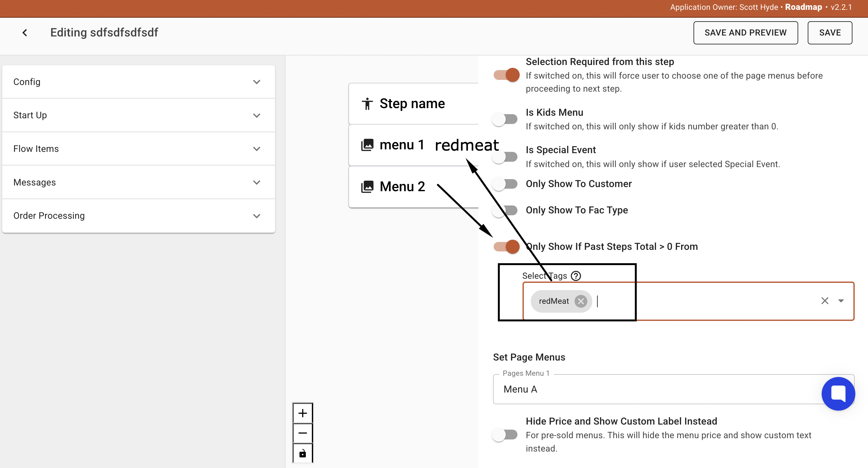Expand the Order Processing section

(x=139, y=216)
